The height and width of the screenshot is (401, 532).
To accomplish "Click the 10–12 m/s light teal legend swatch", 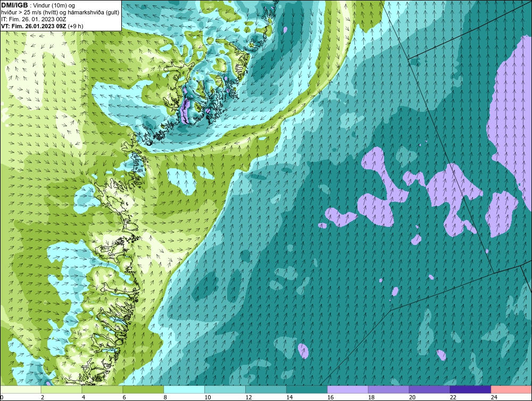I will [225, 389].
